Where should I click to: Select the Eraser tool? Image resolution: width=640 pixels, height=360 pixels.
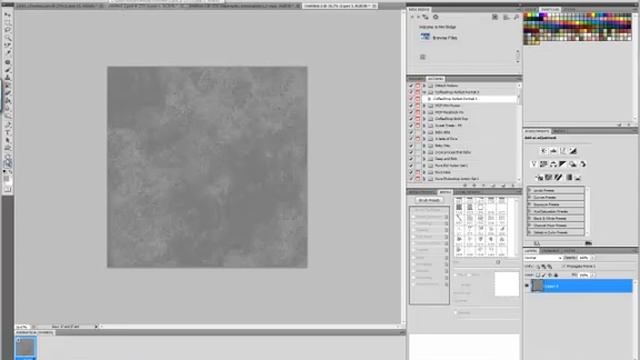click(x=8, y=93)
